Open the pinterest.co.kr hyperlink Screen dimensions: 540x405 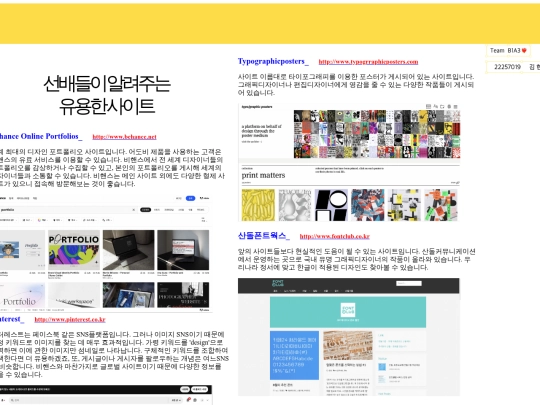pyautogui.click(x=70, y=319)
